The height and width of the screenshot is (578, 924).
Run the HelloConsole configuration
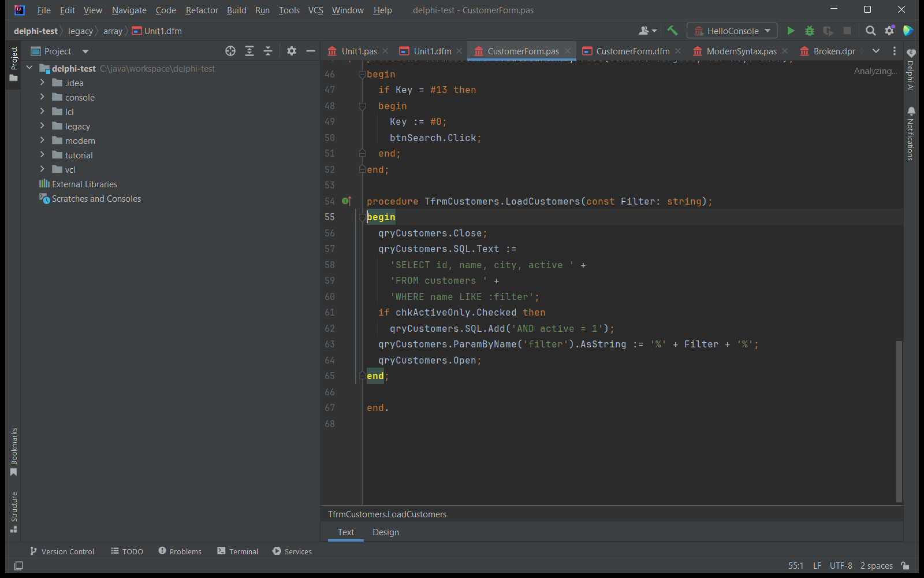[x=791, y=31]
